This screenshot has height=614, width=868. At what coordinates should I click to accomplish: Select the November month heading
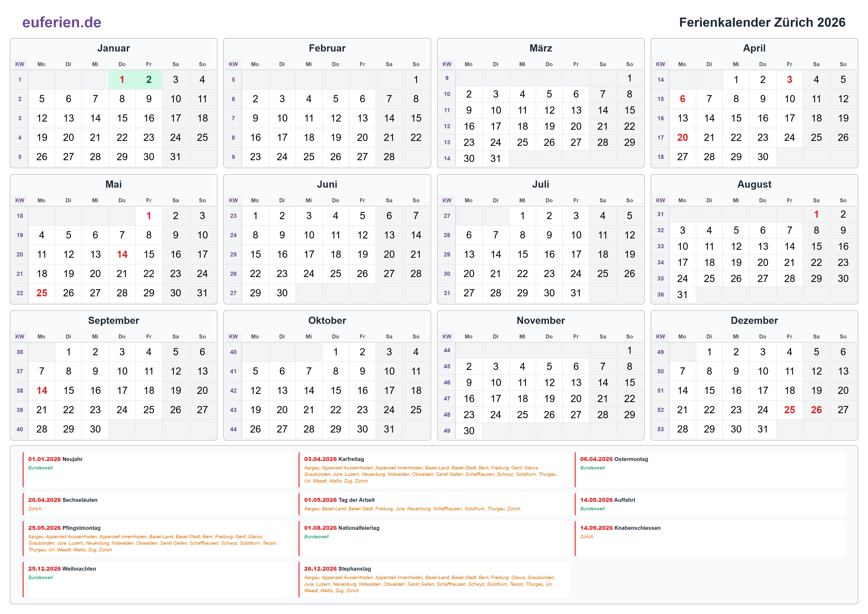541,320
